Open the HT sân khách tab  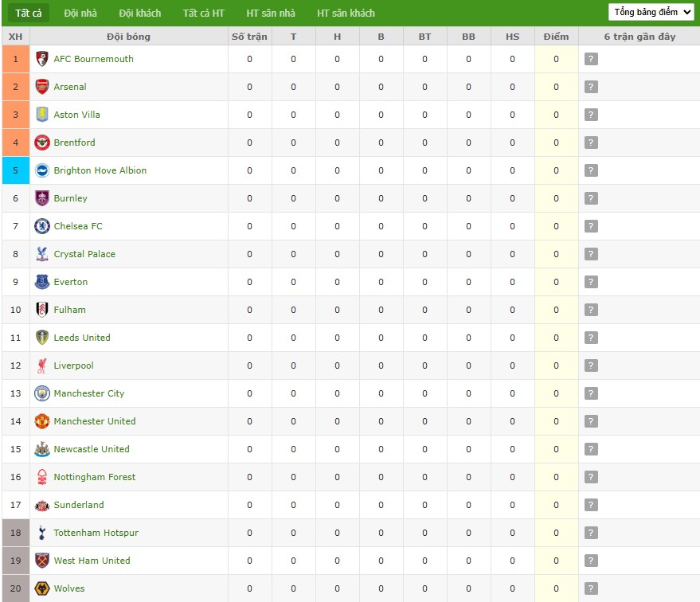pyautogui.click(x=346, y=13)
